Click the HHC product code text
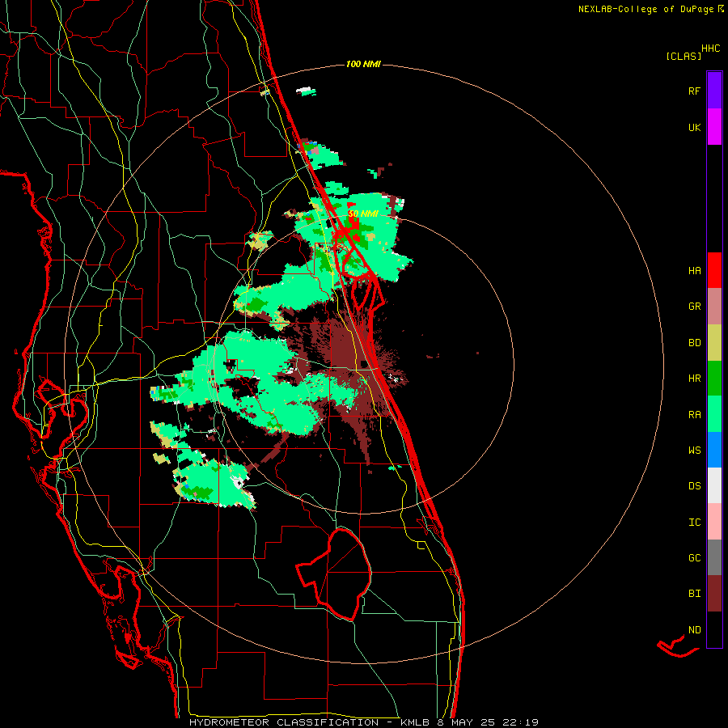Screen dimensions: 728x728 click(711, 49)
